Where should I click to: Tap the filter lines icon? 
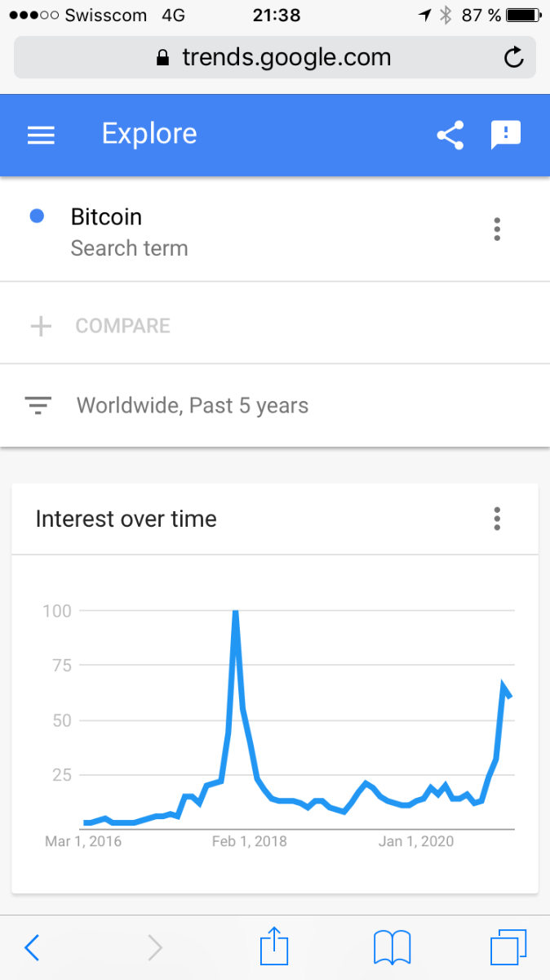tap(38, 404)
